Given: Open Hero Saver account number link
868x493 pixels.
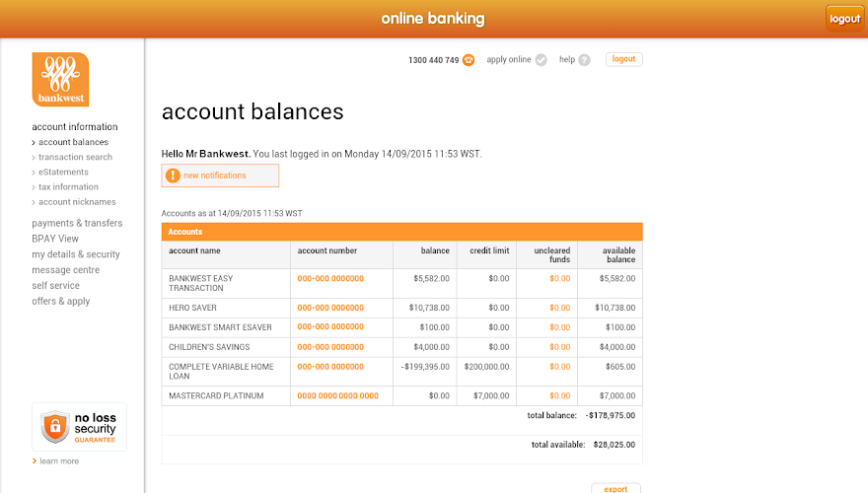Looking at the screenshot, I should 330,308.
